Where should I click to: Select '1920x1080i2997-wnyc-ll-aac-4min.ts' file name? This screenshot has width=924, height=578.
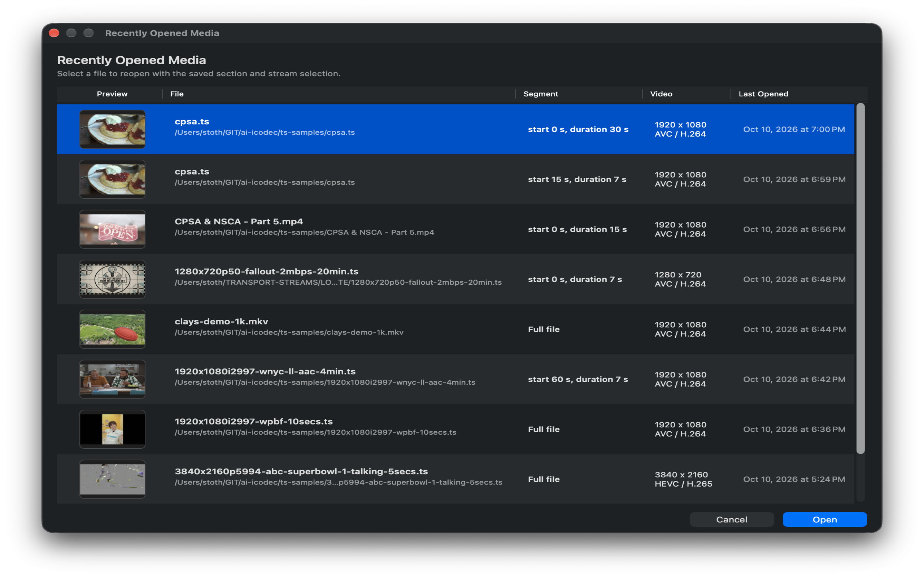click(265, 372)
